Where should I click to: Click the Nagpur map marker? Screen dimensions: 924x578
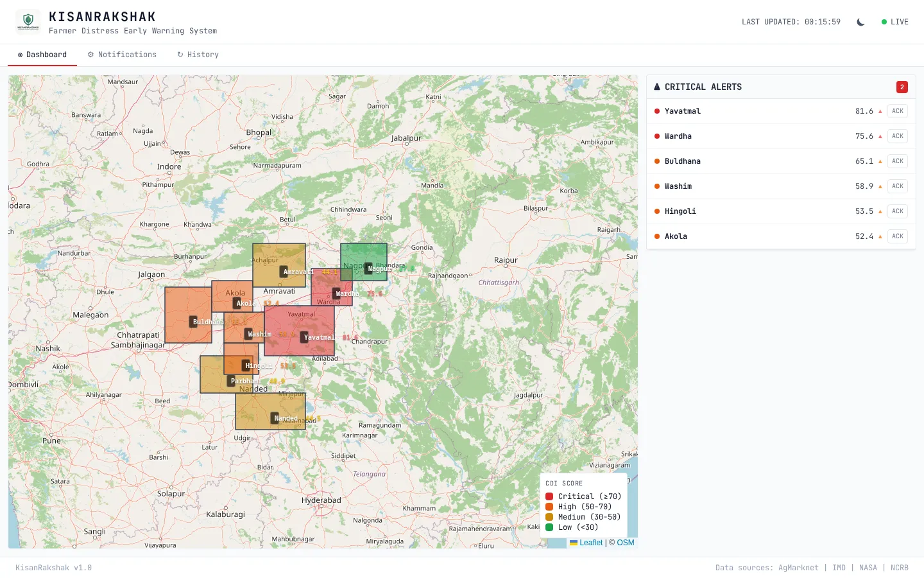pyautogui.click(x=369, y=268)
